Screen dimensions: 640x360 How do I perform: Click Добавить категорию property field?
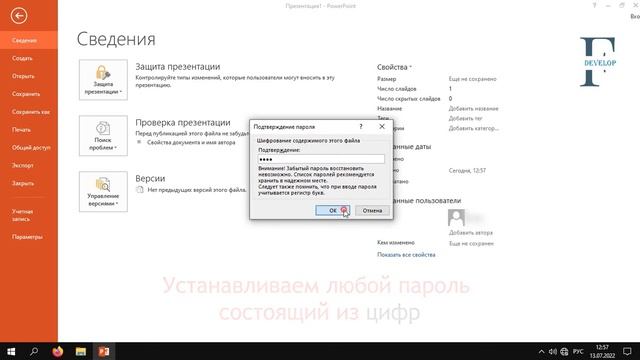pos(473,128)
